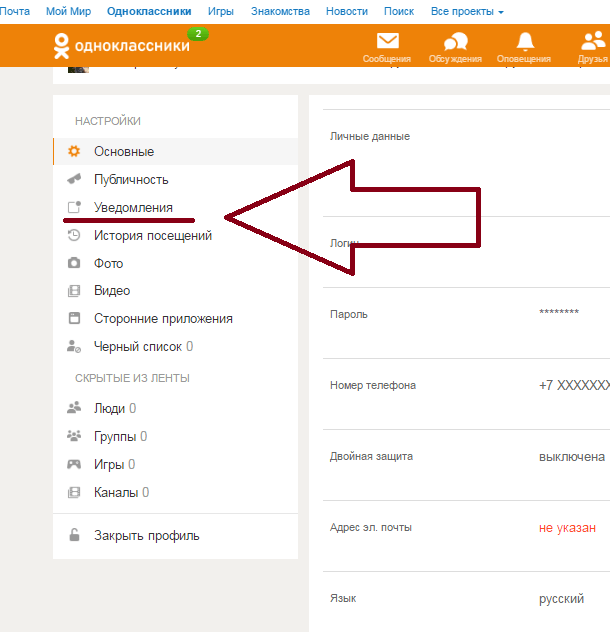Go to Почта in top bar
This screenshot has height=632, width=610.
click(15, 11)
